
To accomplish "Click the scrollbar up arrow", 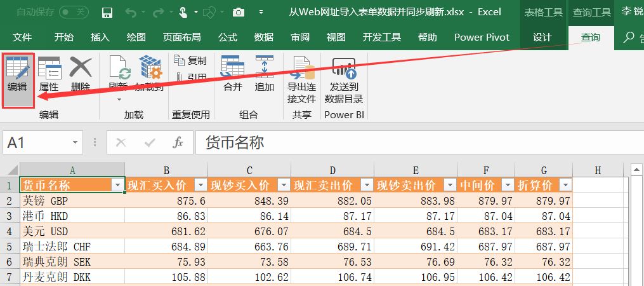I will [x=636, y=169].
